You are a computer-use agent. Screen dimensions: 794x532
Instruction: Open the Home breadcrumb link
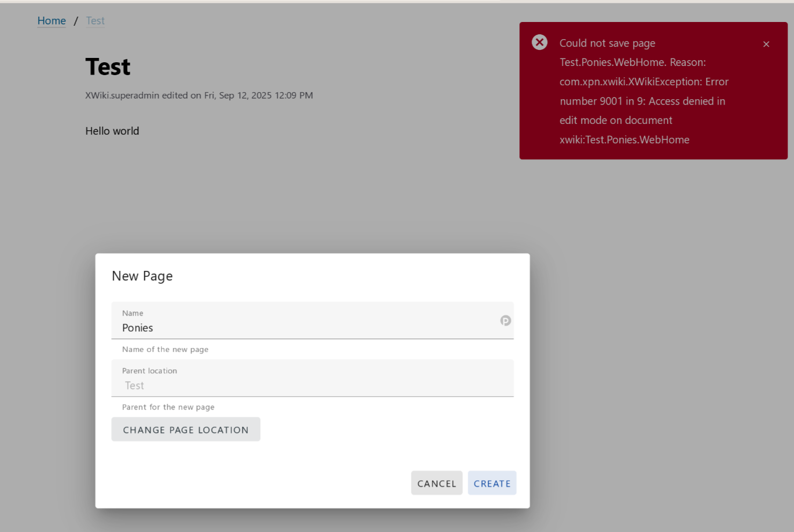pos(52,21)
